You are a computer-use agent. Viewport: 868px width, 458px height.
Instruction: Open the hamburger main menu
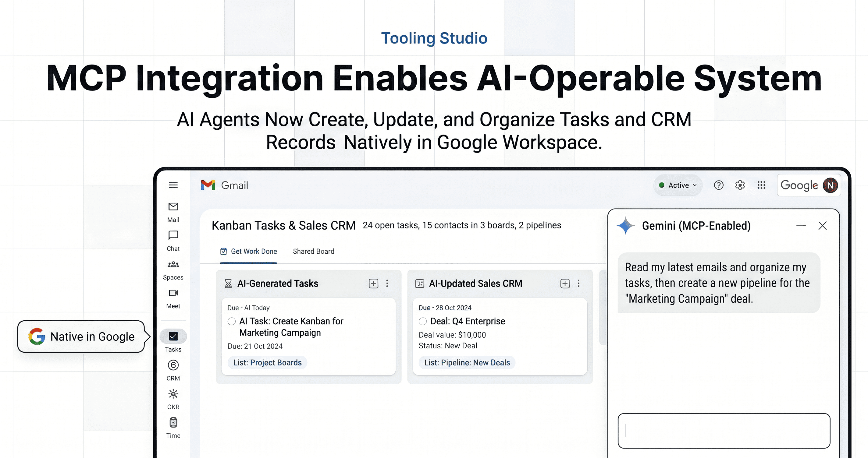pyautogui.click(x=173, y=185)
